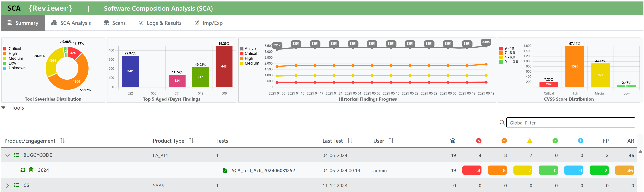This screenshot has height=192, width=644.
Task: Collapse the Tools section
Action: coord(3,108)
